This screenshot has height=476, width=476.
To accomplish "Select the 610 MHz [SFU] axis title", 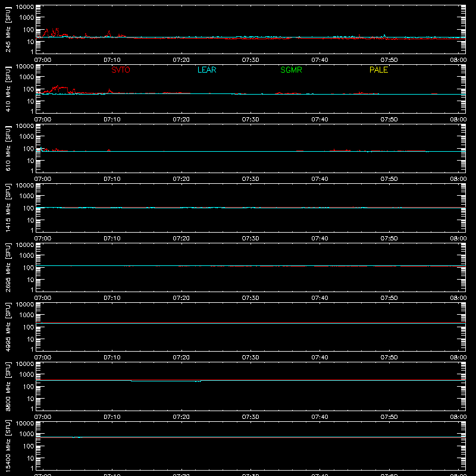I will (8, 148).
